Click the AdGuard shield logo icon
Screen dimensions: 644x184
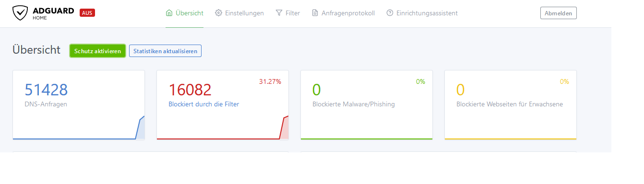point(19,13)
